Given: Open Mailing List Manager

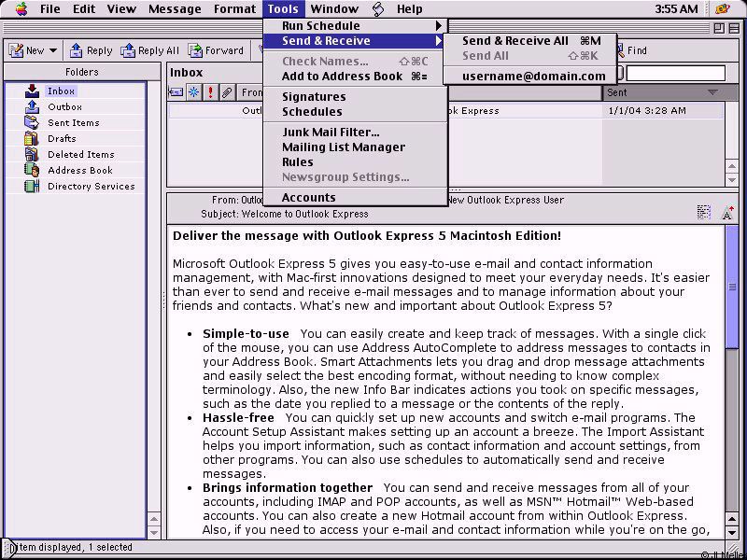Looking at the screenshot, I should click(x=355, y=147).
